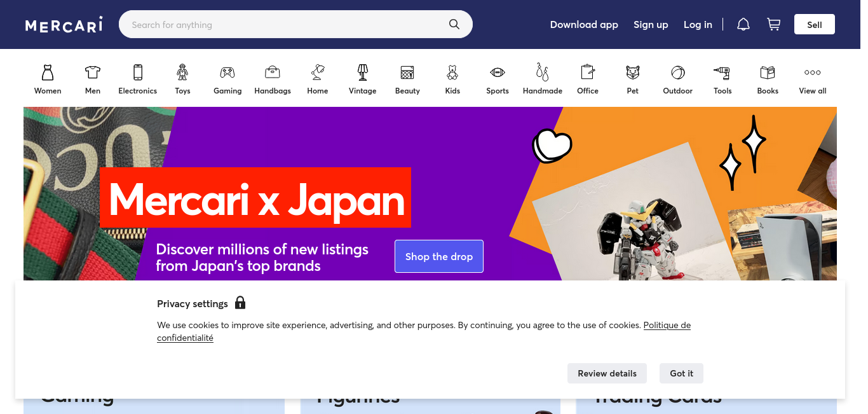Select the Vintage lamp icon
Viewport: 868px width, 414px height.
coord(363,72)
